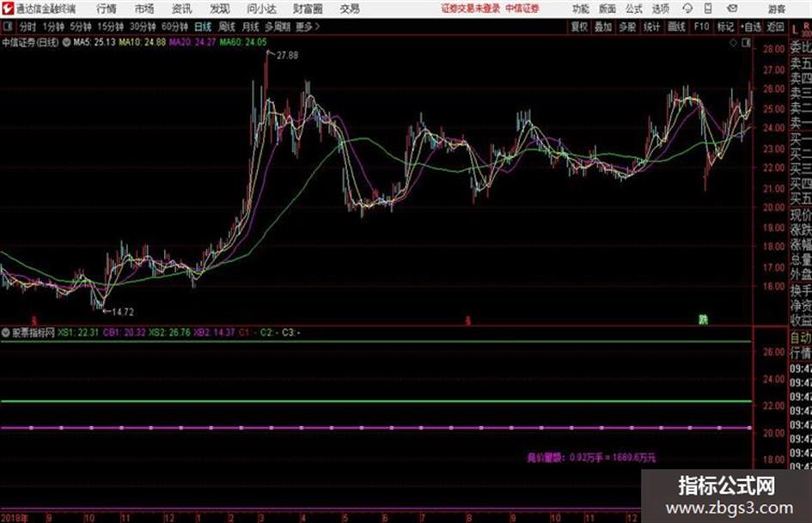Click the red 中信证券 broker link
The width and height of the screenshot is (812, 523).
(x=522, y=9)
